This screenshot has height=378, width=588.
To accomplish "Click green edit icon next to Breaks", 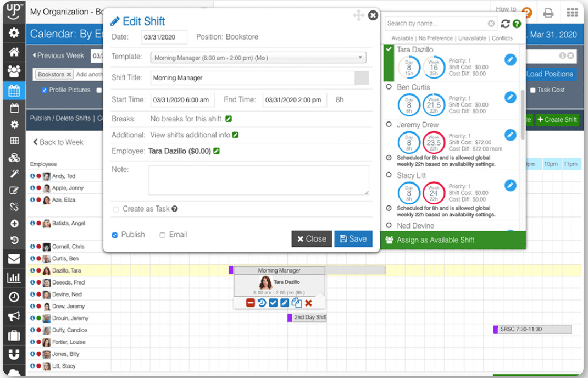I will [x=229, y=119].
